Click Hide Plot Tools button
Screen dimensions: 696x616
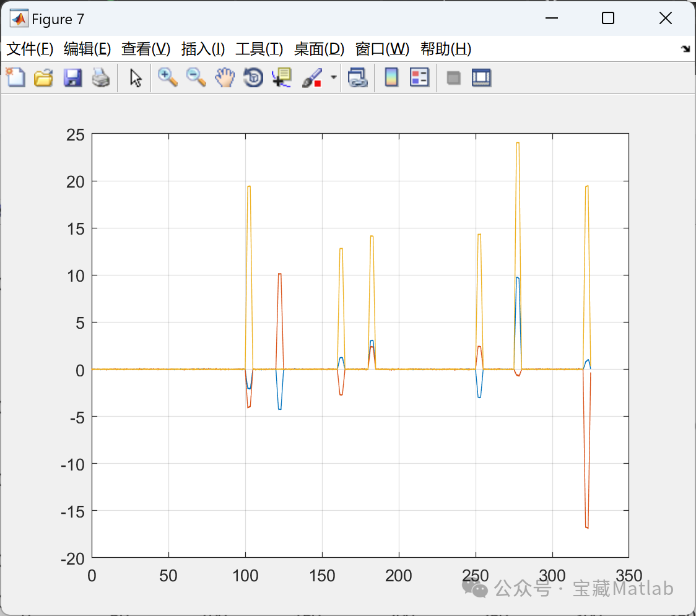click(x=453, y=77)
